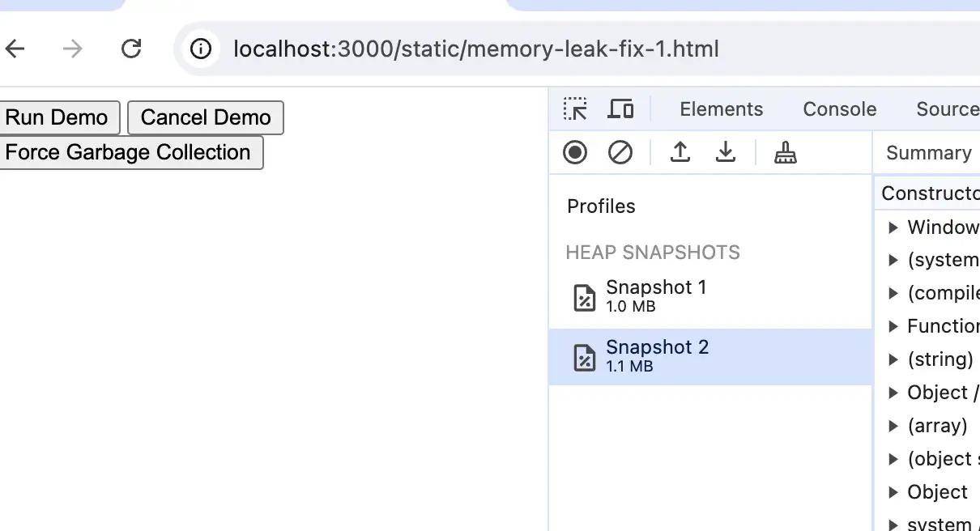Expand the Window constructor row
The width and height of the screenshot is (980, 531).
(x=893, y=227)
